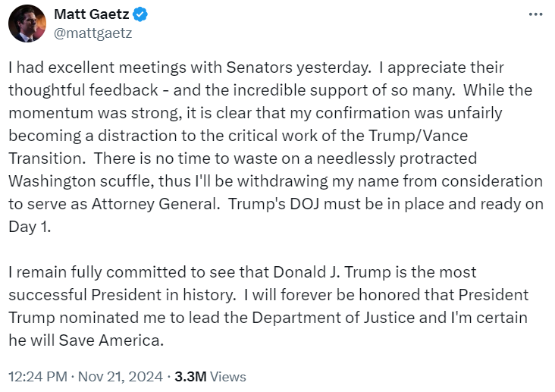Click the word Views in the footer
555x392 pixels.
[227, 376]
